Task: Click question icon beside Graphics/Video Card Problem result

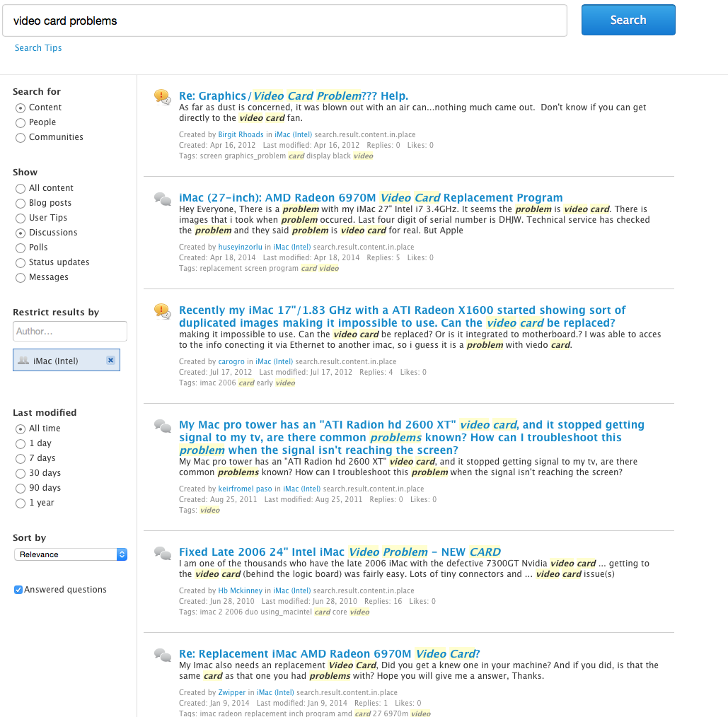Action: pyautogui.click(x=163, y=97)
